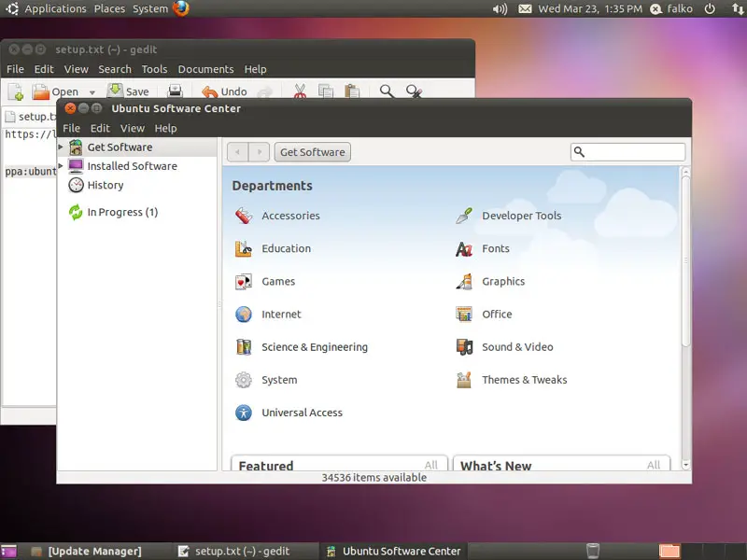Open the System gear icon
The image size is (747, 560).
(244, 380)
